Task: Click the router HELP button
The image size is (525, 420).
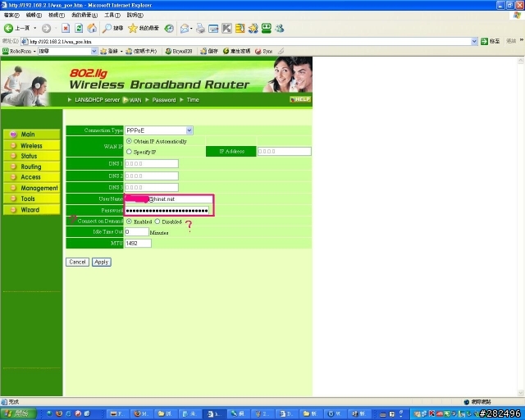Action: click(300, 99)
